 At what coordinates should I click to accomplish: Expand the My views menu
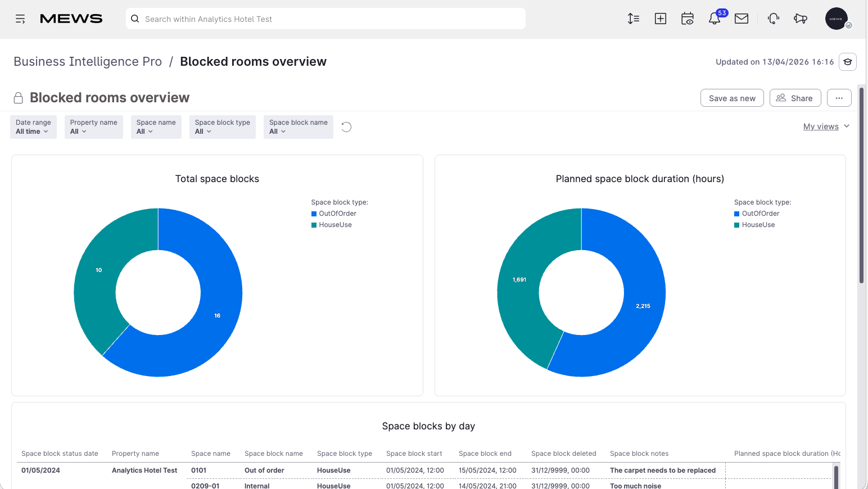826,126
